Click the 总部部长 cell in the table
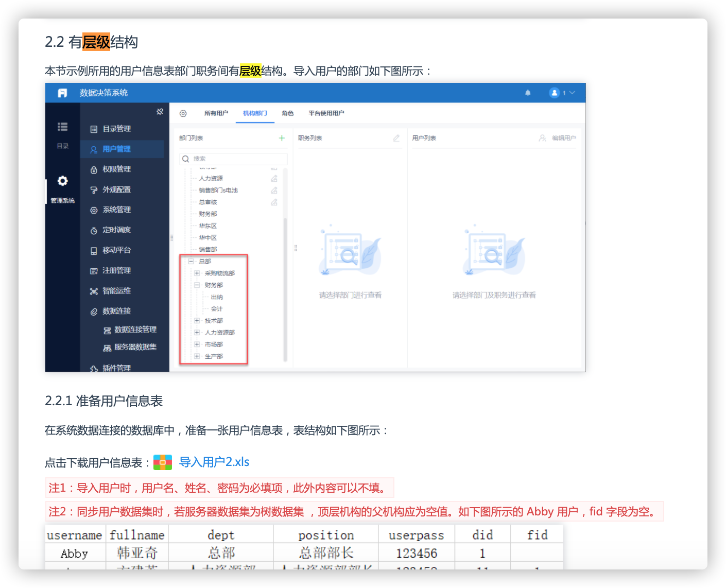Viewport: 726px width, 588px height. coord(326,553)
